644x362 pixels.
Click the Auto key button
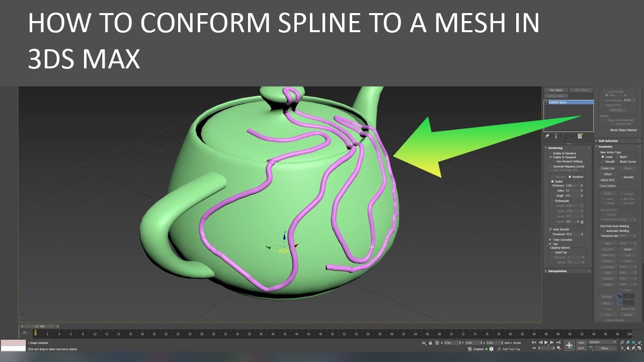point(582,342)
